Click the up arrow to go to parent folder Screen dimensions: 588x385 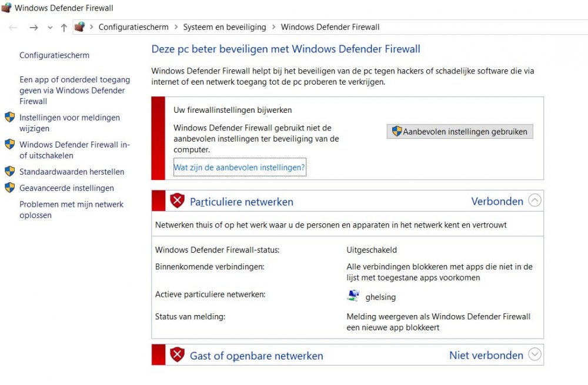(x=65, y=26)
